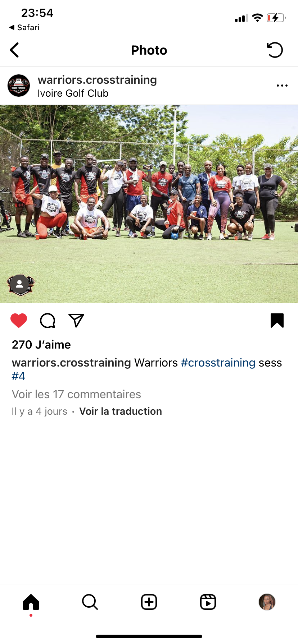View the 270 J'aime likes list
This screenshot has height=644, width=298.
[x=41, y=345]
